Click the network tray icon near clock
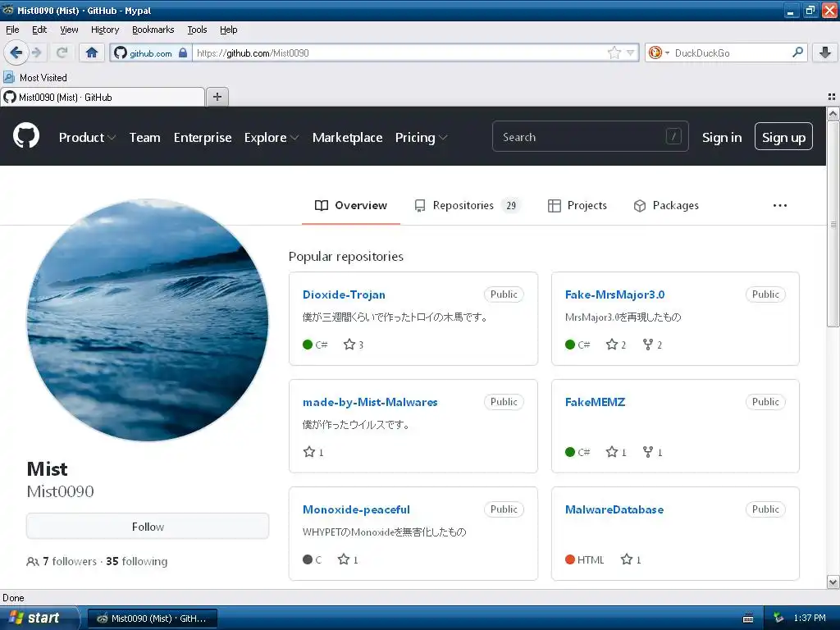 pos(778,618)
